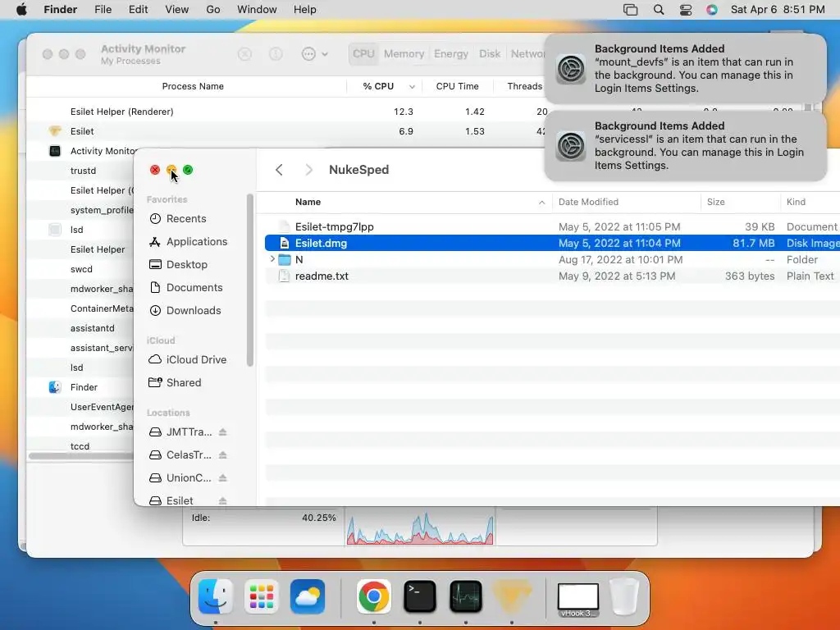
Task: Show the menu bar date and time
Action: 778,10
